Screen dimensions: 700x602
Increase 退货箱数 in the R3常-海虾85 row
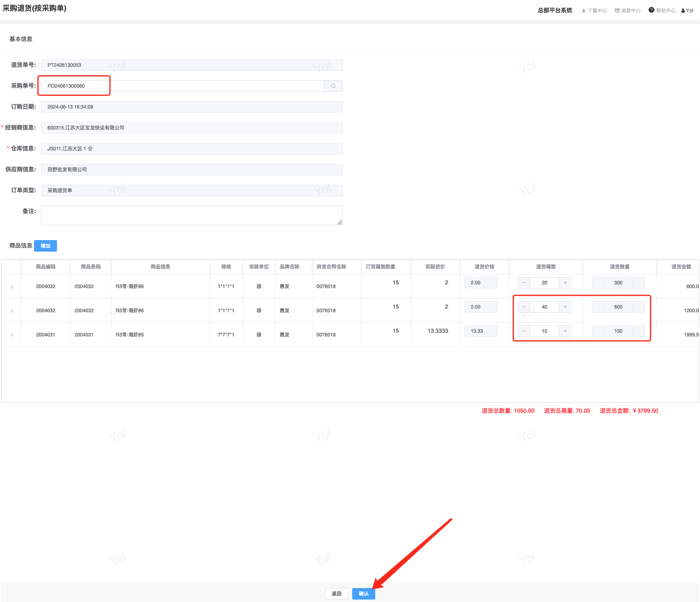[565, 331]
